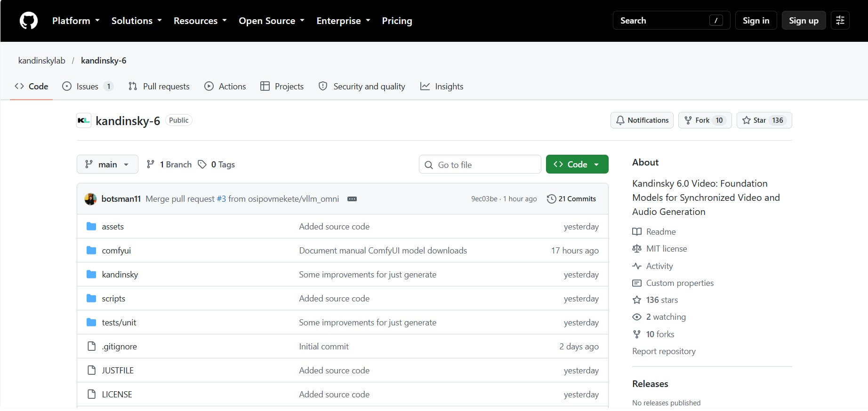Image resolution: width=868 pixels, height=411 pixels.
Task: Open pull request #3 link
Action: click(x=221, y=199)
